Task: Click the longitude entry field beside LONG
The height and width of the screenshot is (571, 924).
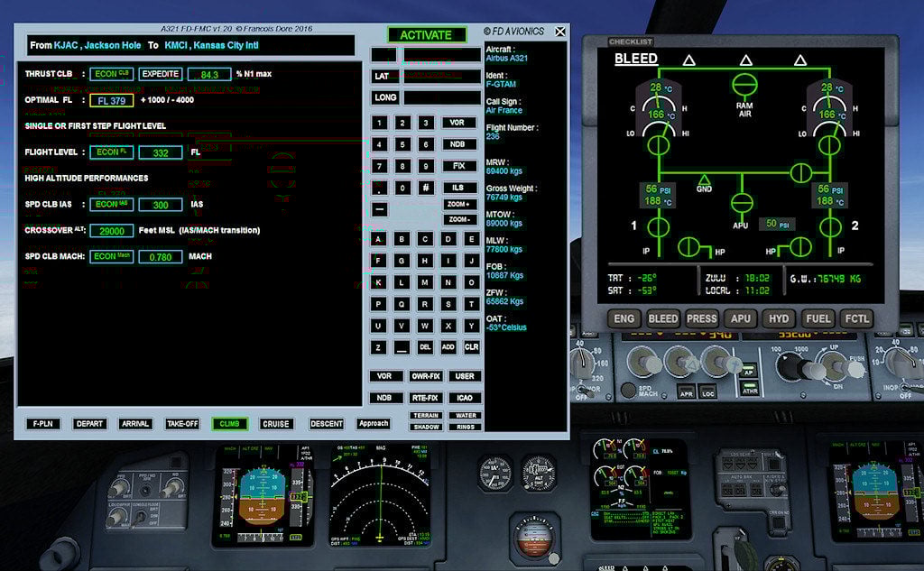Action: point(442,97)
